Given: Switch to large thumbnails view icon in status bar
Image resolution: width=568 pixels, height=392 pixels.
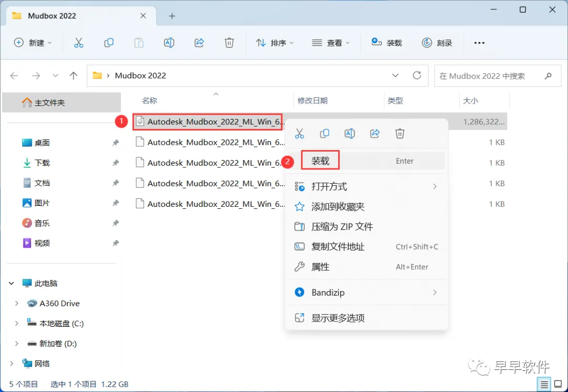Looking at the screenshot, I should [x=558, y=384].
